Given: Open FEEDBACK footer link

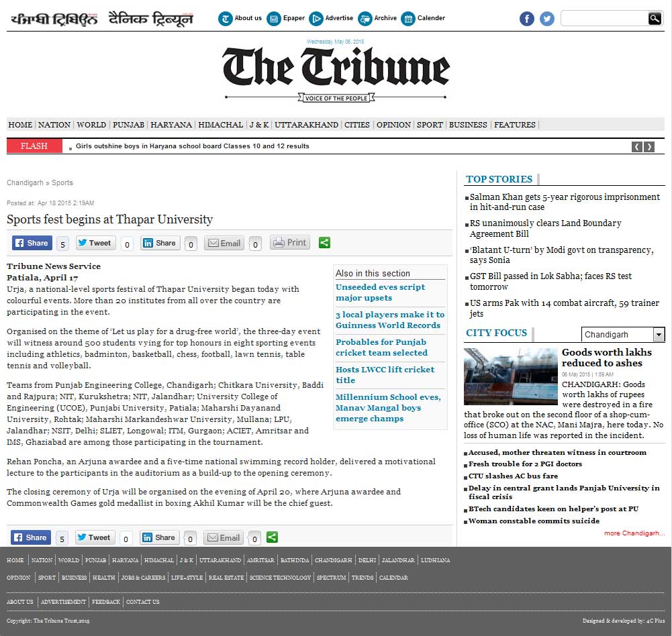Looking at the screenshot, I should pyautogui.click(x=106, y=602).
